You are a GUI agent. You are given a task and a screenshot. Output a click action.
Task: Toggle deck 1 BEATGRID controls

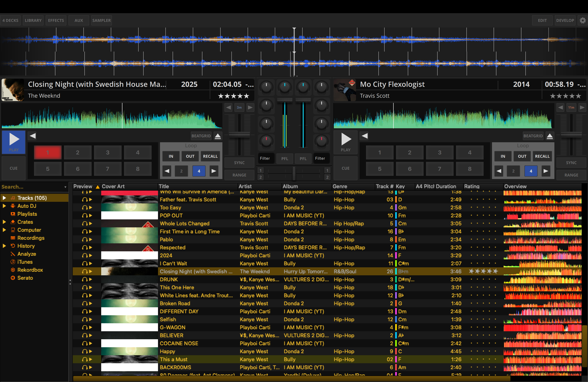[x=201, y=136]
